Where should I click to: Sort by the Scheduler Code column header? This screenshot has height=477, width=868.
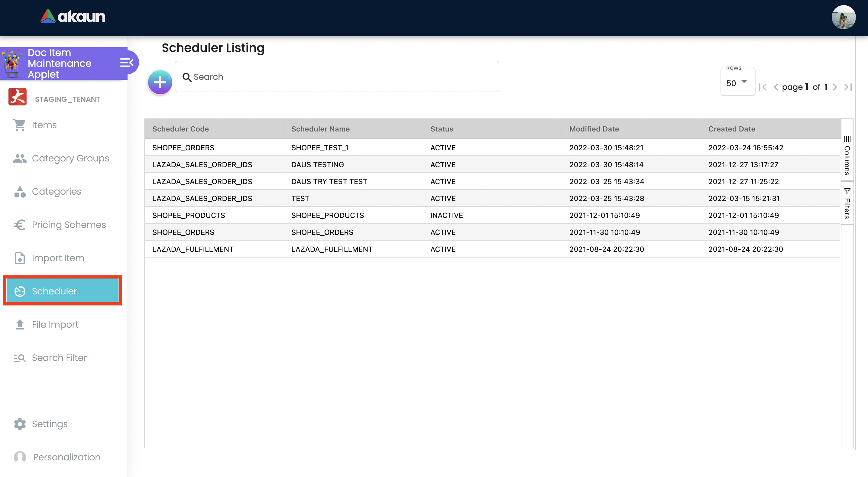[180, 129]
